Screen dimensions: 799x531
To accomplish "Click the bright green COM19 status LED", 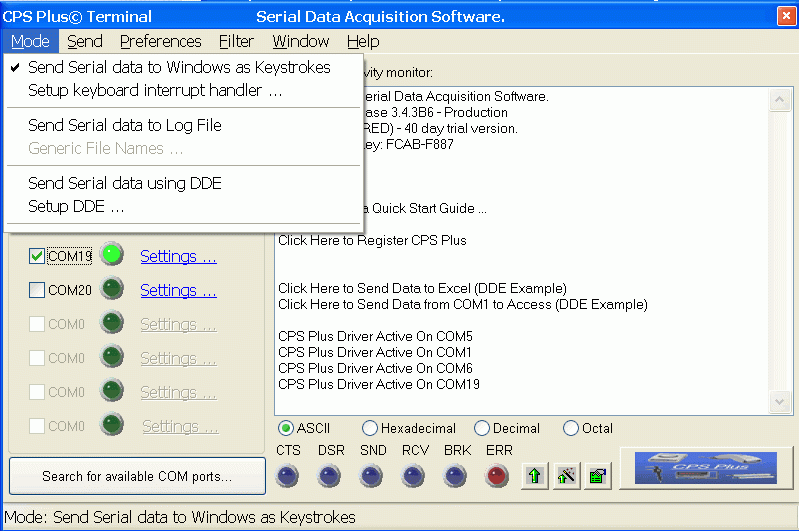I will click(x=112, y=254).
